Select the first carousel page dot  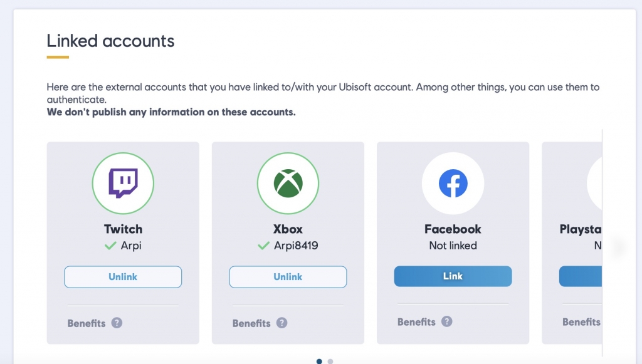coord(319,361)
